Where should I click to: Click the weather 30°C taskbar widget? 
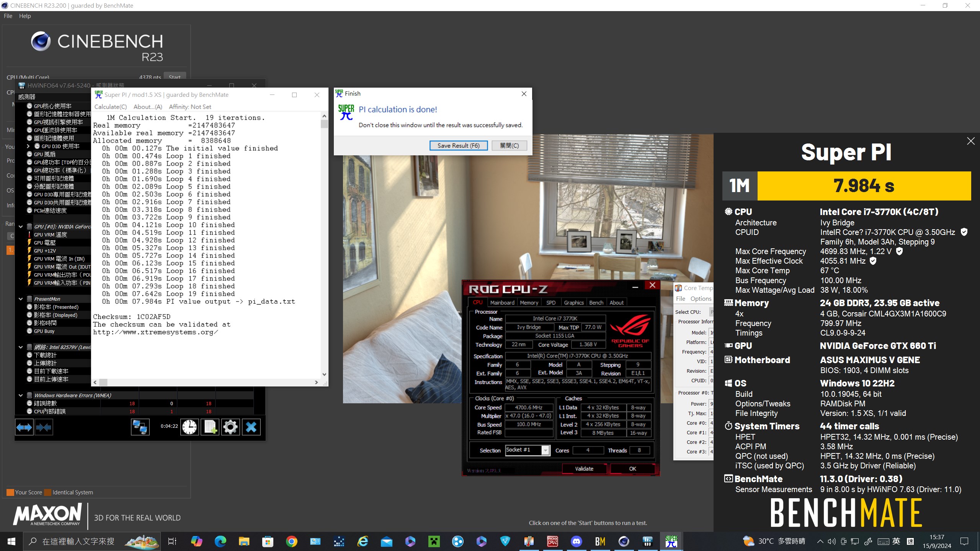(774, 541)
